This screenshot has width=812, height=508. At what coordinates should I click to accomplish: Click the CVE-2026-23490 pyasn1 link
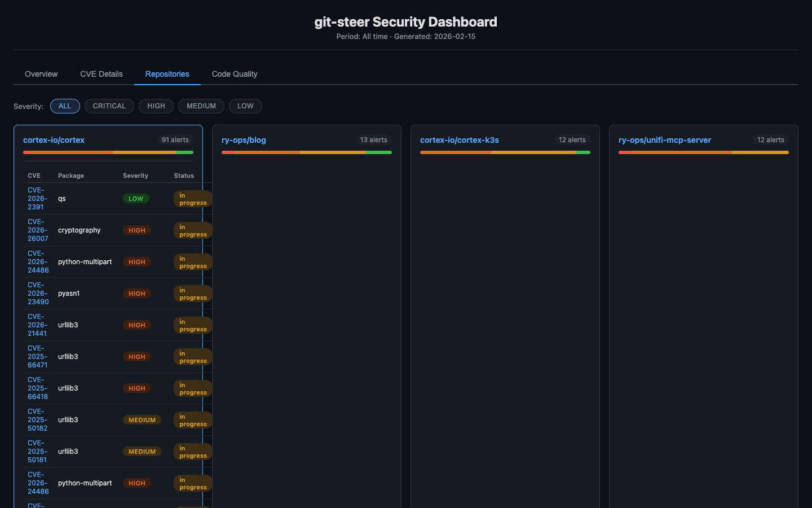coord(37,294)
